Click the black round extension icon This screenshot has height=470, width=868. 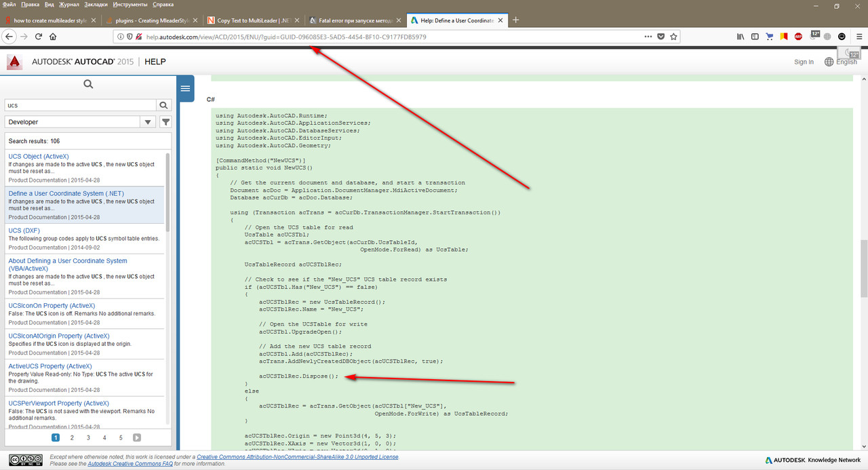point(842,37)
